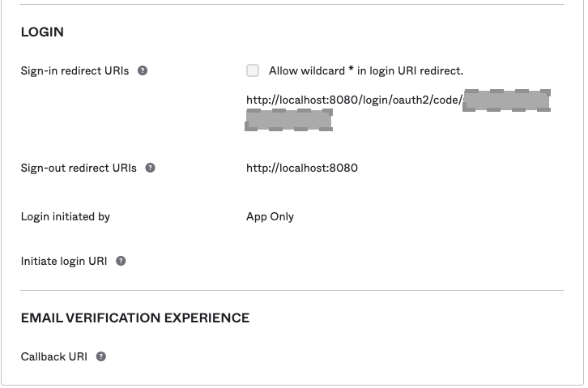Click the EMAIL VERIFICATION EXPERIENCE heading
This screenshot has height=388, width=588.
134,318
